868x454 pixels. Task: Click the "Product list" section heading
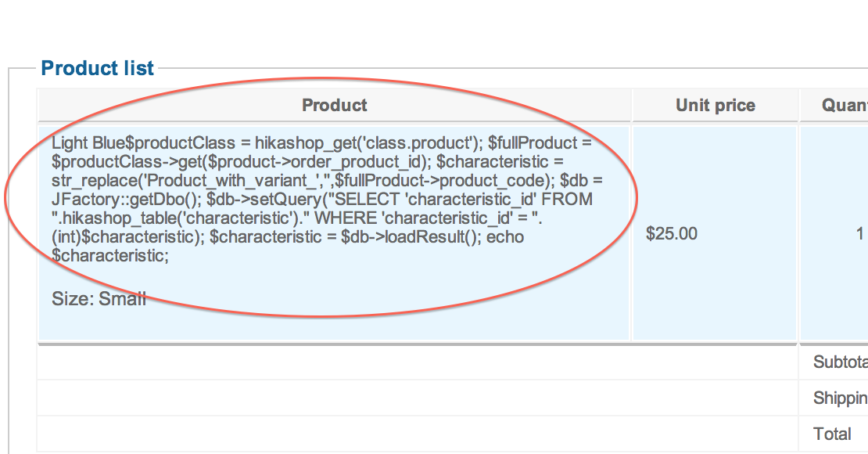click(98, 68)
